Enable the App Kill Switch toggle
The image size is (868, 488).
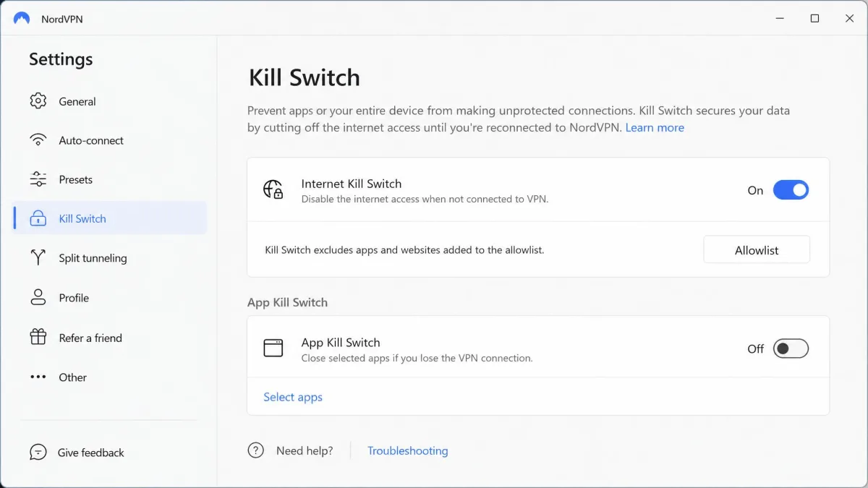(791, 348)
